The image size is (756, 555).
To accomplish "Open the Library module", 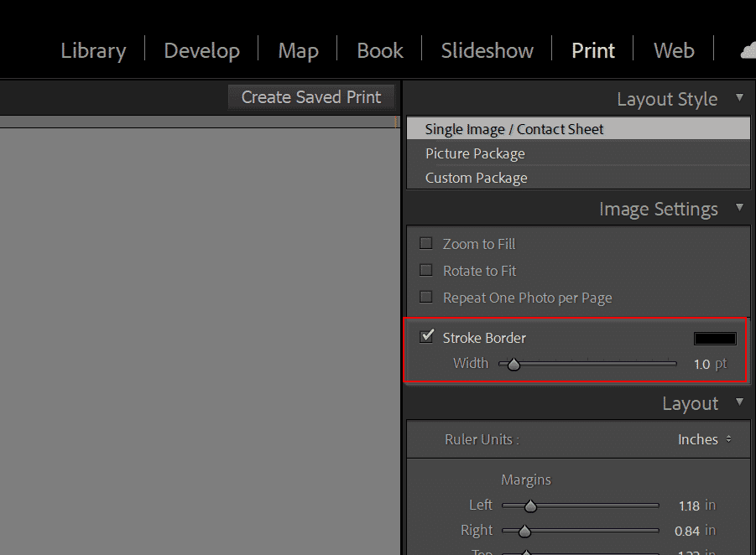I will (x=92, y=50).
